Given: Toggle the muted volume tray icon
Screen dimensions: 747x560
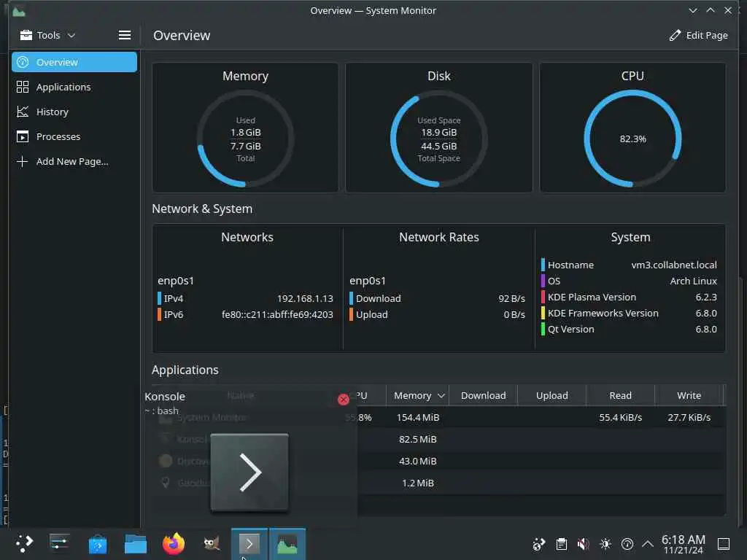Looking at the screenshot, I should [x=583, y=544].
